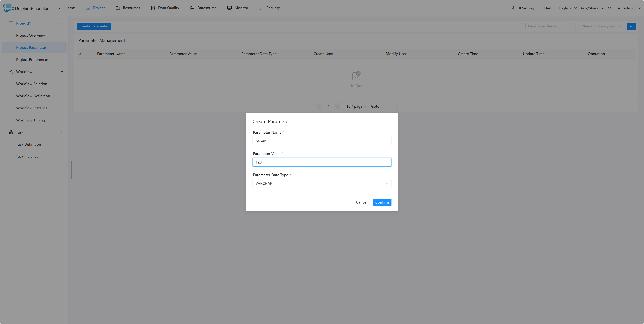Click the Home house icon
This screenshot has height=324, width=644.
(x=60, y=8)
